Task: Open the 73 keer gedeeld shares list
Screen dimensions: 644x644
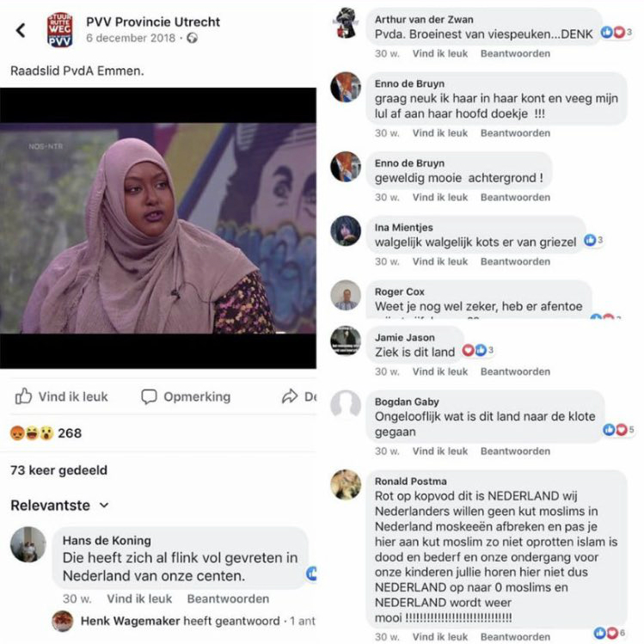Action: [58, 469]
